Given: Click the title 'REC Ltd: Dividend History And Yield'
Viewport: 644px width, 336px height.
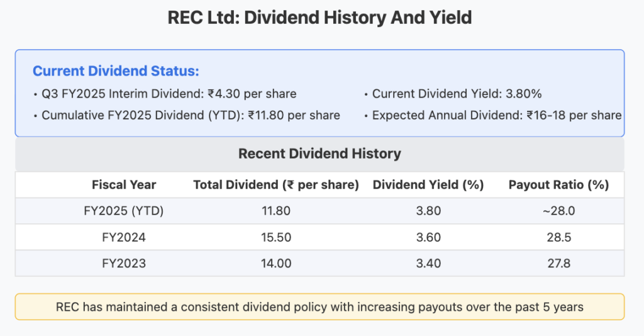Looking at the screenshot, I should [319, 18].
